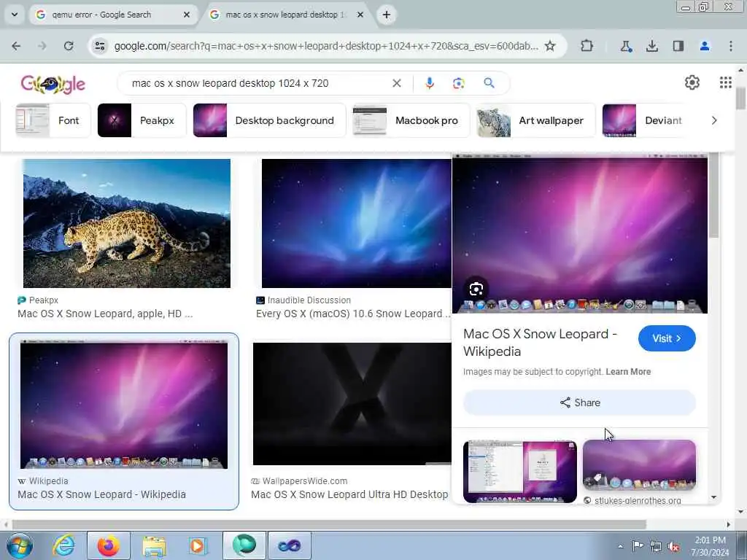747x560 pixels.
Task: Open site information icon in address bar
Action: 99,46
